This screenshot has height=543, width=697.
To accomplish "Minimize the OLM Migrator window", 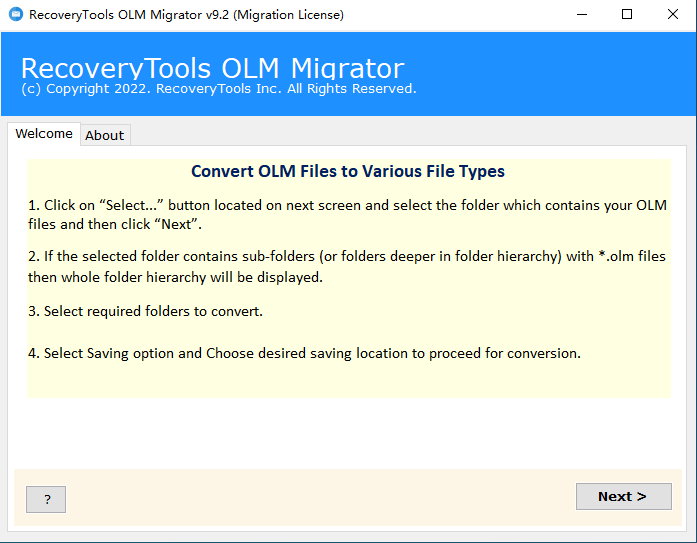I will (x=582, y=14).
